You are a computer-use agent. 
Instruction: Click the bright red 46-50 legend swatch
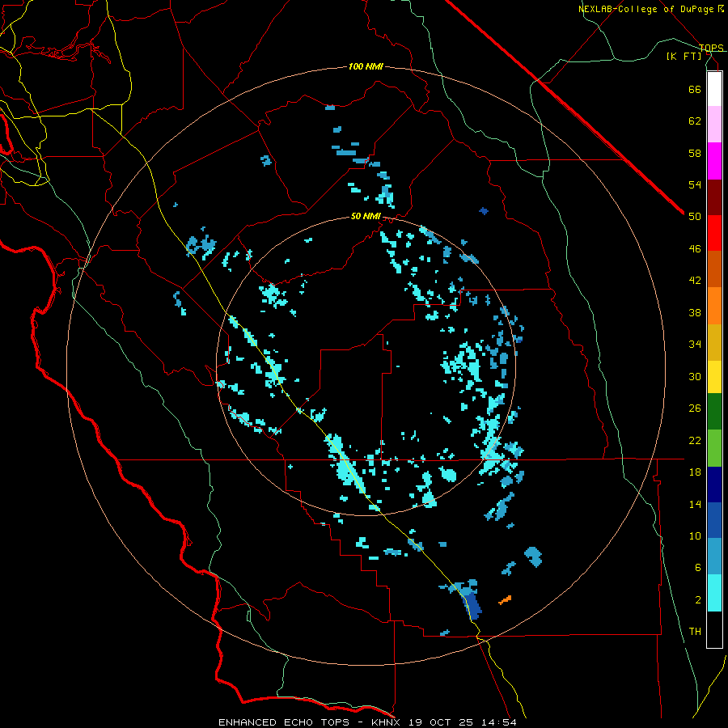pyautogui.click(x=714, y=233)
